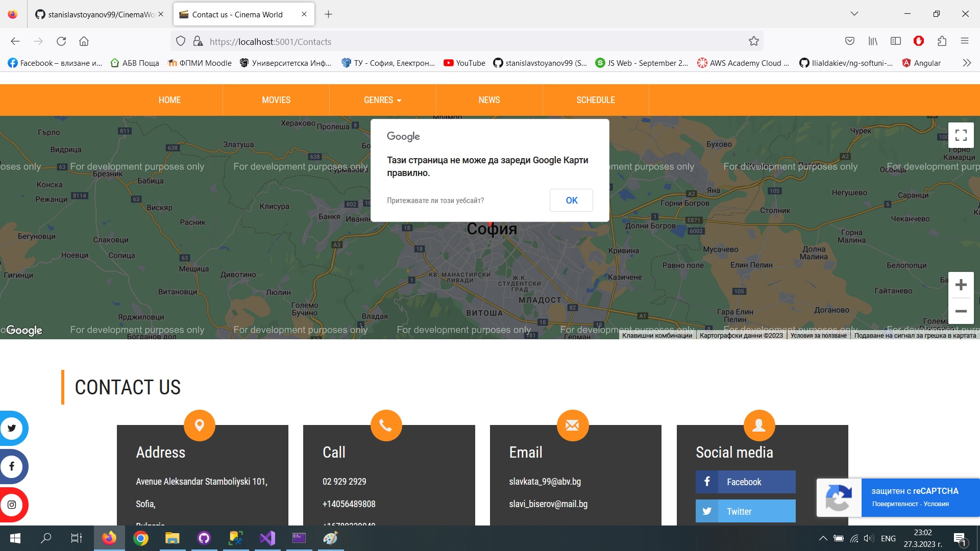
Task: Click the Facebook button in Social media card
Action: point(746,482)
